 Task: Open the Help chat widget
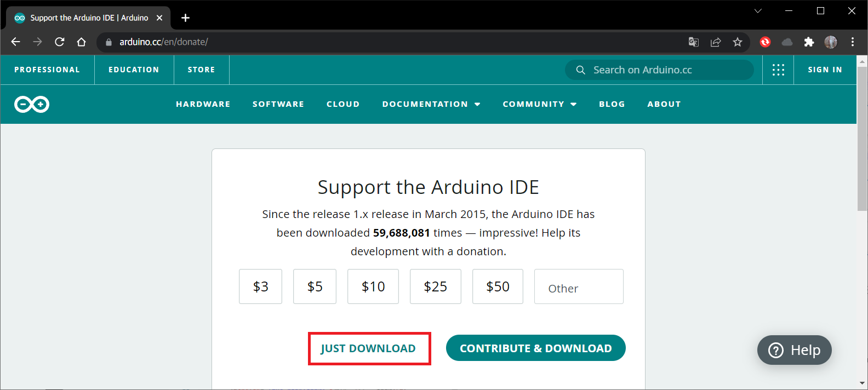(x=795, y=350)
